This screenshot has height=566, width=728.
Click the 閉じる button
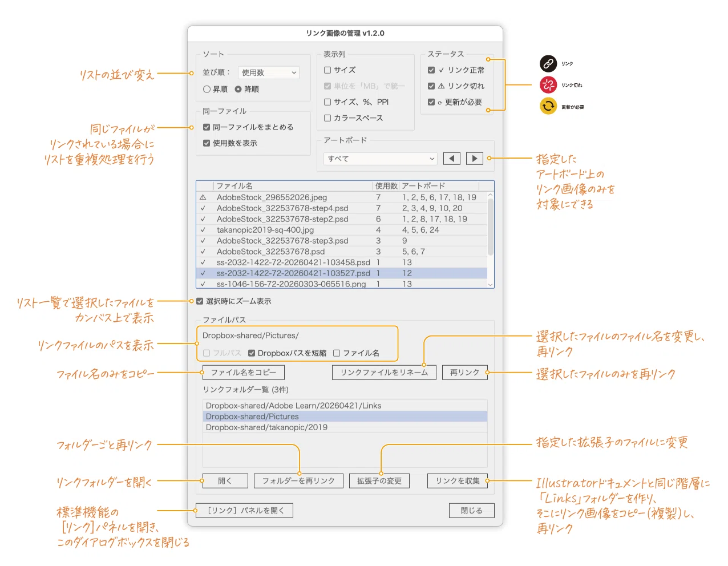point(472,511)
